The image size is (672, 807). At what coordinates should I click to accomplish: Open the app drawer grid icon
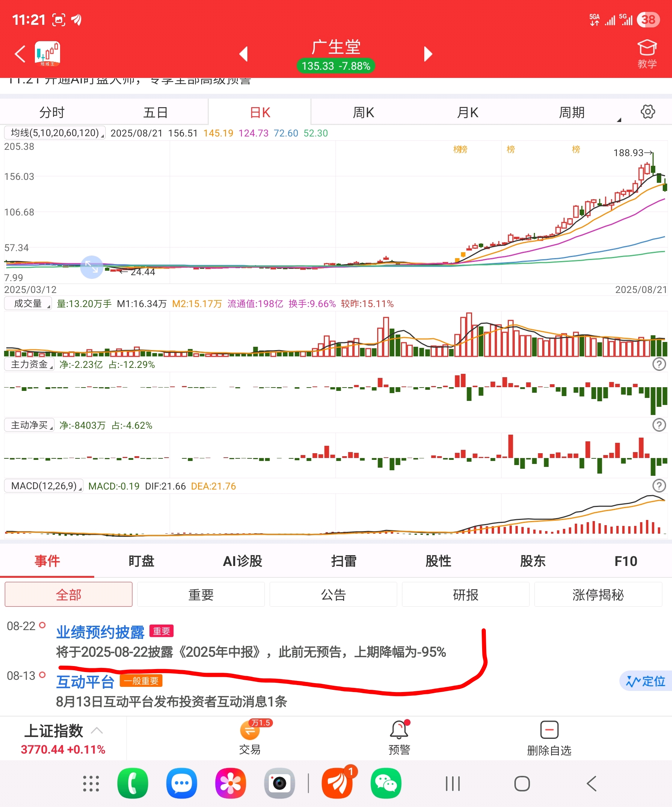coord(91,784)
